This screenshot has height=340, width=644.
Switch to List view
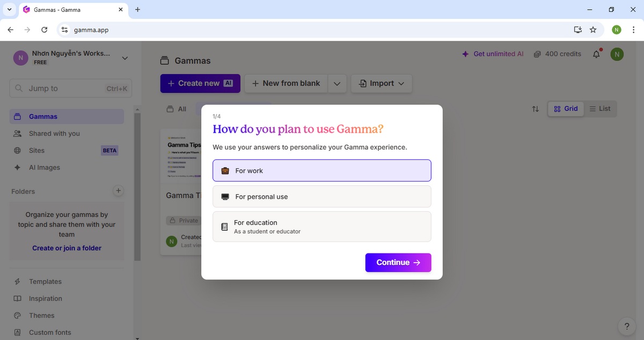tap(600, 108)
